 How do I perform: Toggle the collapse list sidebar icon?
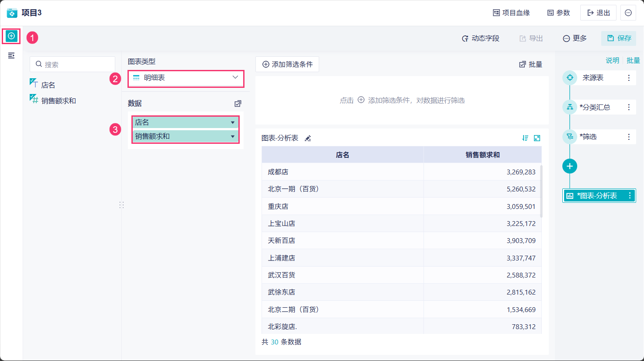(11, 56)
